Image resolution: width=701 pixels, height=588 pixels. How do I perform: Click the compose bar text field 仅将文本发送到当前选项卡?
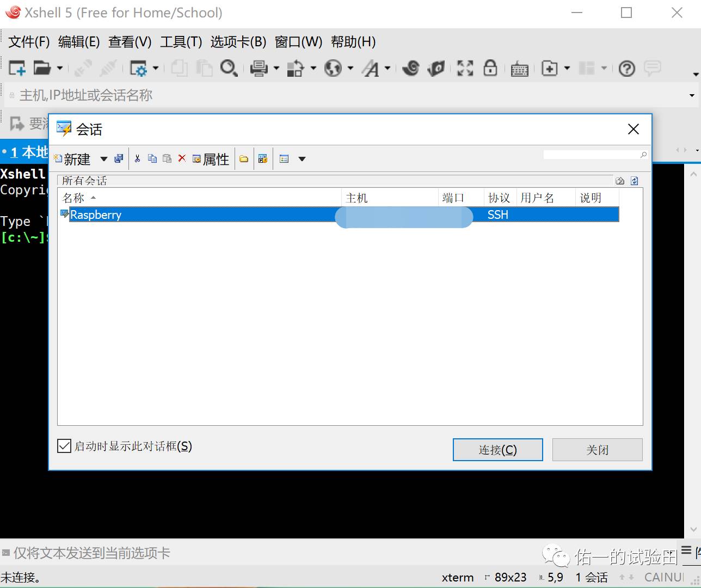click(x=272, y=553)
